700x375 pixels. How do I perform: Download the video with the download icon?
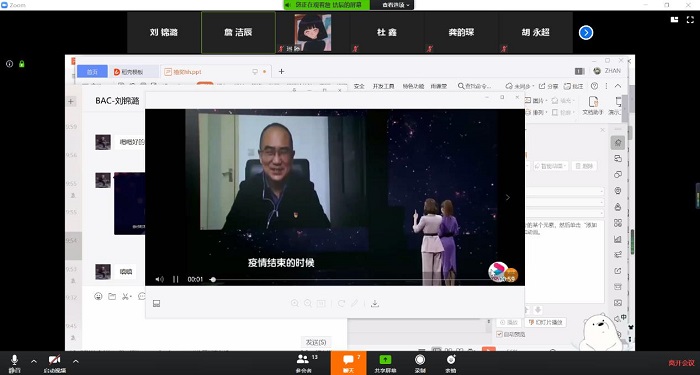click(375, 304)
